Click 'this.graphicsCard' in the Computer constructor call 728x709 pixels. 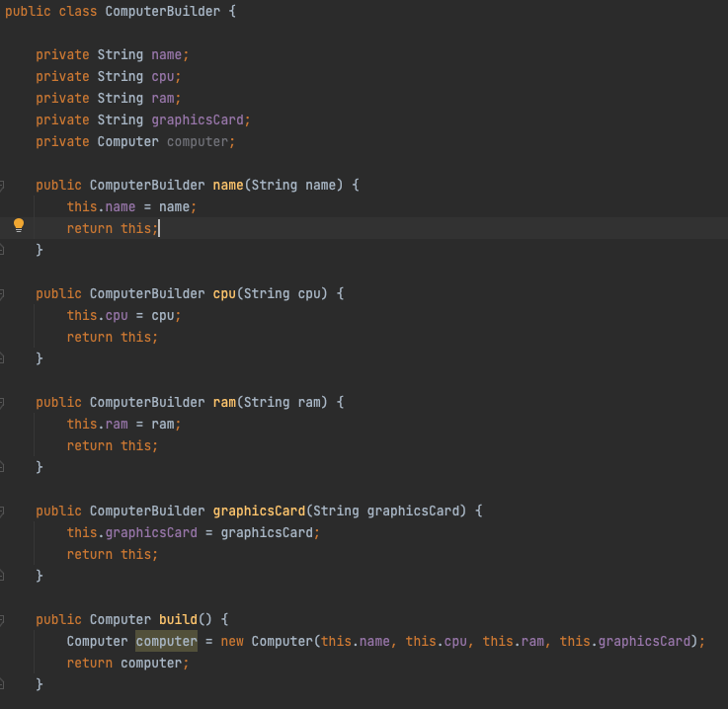point(625,641)
